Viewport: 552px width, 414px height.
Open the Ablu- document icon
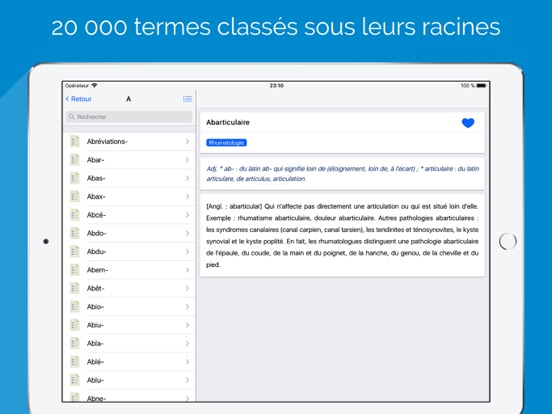coord(75,380)
